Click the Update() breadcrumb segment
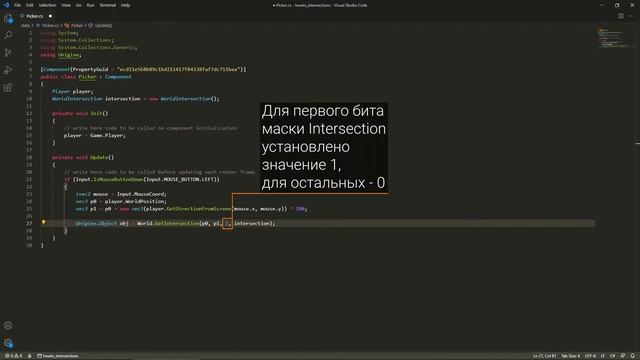The height and width of the screenshot is (360, 640). pyautogui.click(x=103, y=25)
